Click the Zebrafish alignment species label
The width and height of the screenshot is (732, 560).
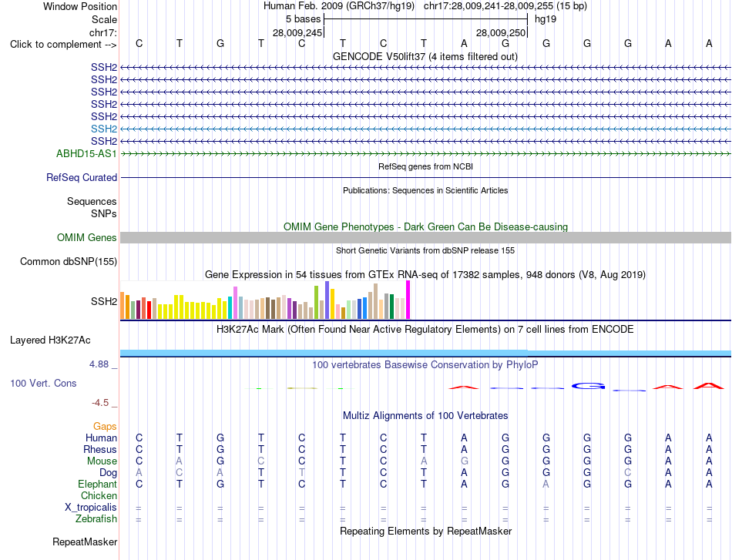(96, 518)
